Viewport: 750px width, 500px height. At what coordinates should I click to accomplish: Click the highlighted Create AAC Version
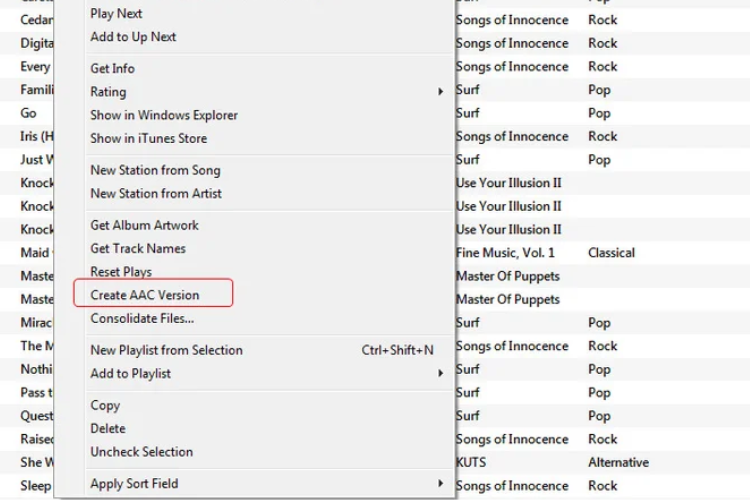[x=145, y=295]
